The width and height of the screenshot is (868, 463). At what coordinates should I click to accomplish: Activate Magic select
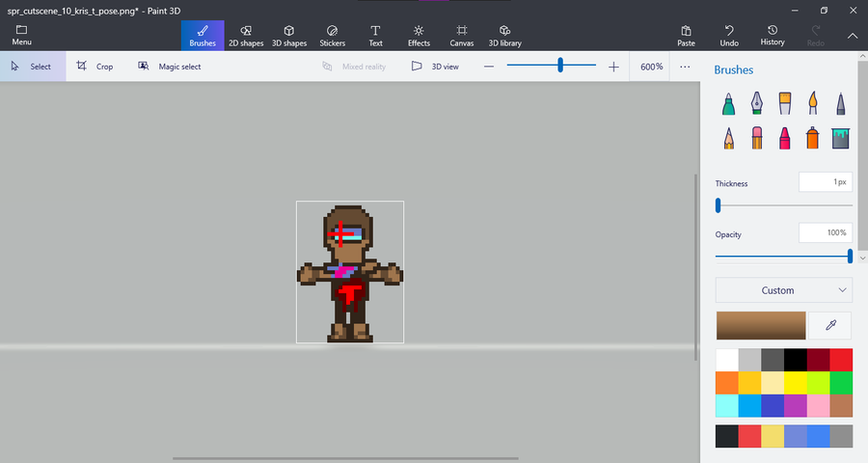[170, 67]
